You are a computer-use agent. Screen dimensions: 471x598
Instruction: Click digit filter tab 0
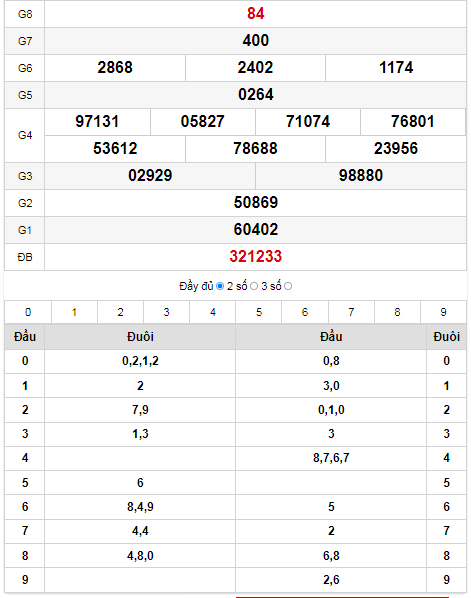[x=28, y=312]
